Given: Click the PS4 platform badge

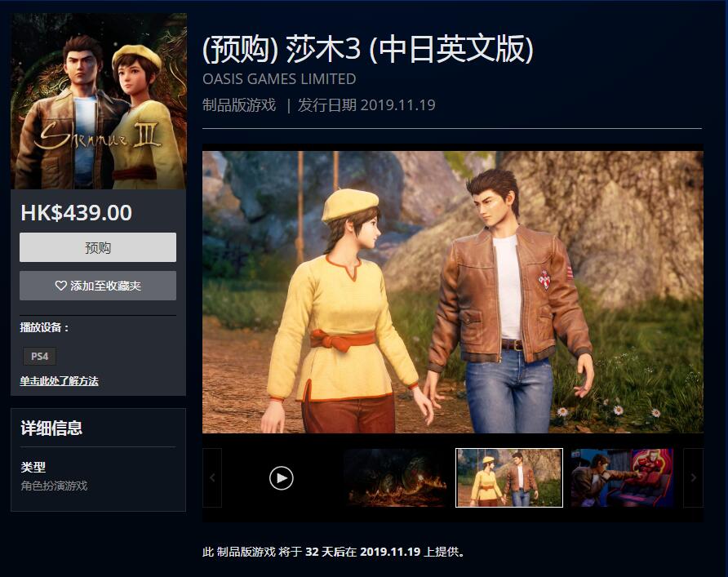Looking at the screenshot, I should 39,356.
